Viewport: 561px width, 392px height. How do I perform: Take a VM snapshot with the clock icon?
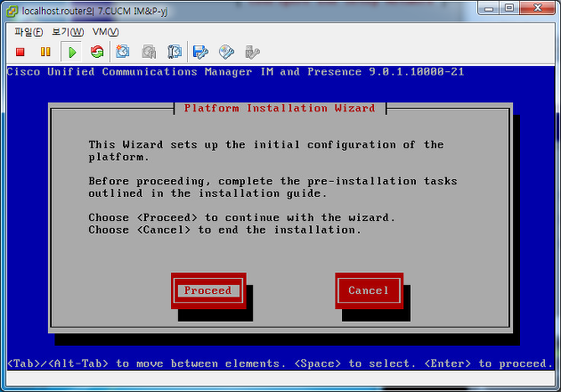click(123, 52)
